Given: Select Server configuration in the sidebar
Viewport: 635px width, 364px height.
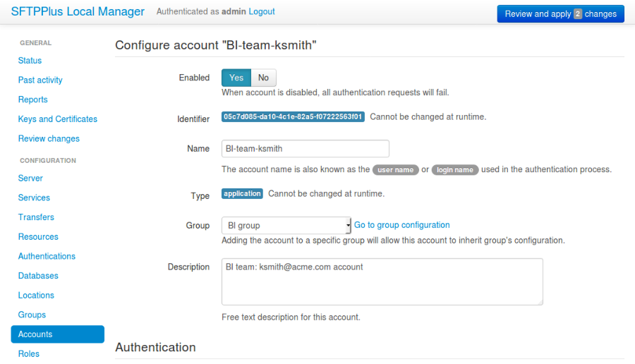Looking at the screenshot, I should tap(30, 178).
